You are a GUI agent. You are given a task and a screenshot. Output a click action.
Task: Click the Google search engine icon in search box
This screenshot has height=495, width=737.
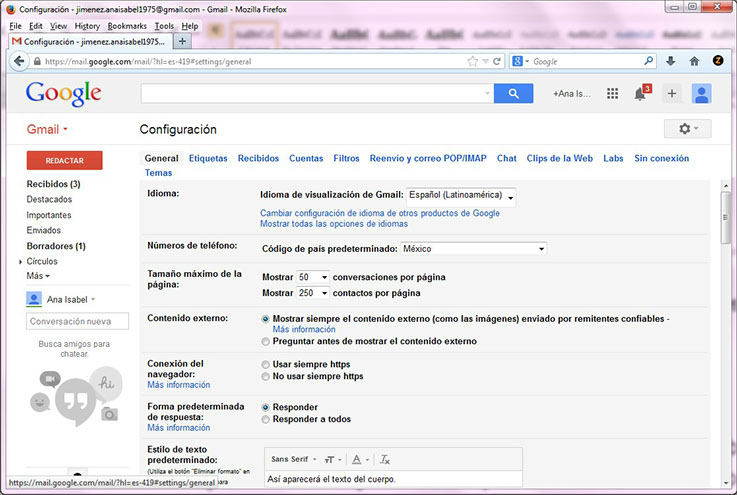(517, 61)
